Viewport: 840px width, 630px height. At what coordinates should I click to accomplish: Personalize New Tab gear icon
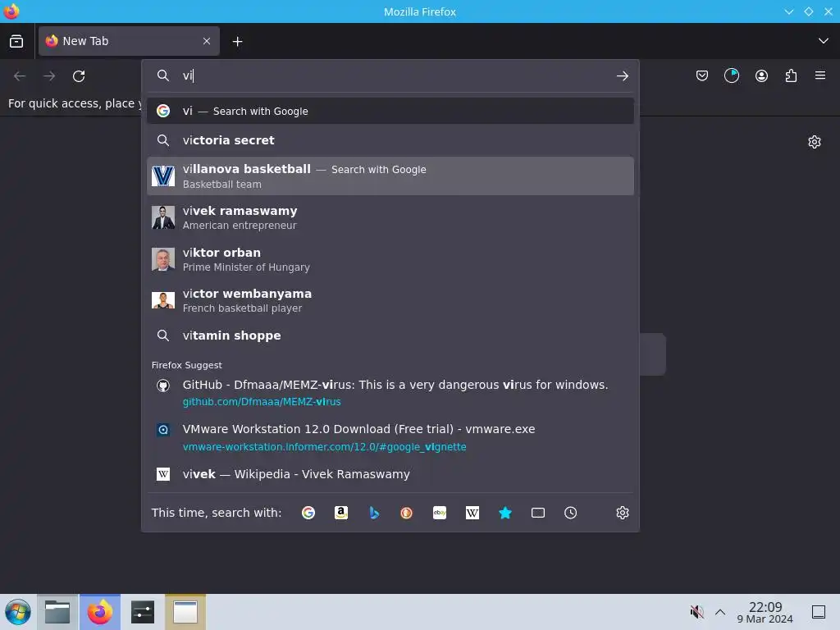(815, 141)
